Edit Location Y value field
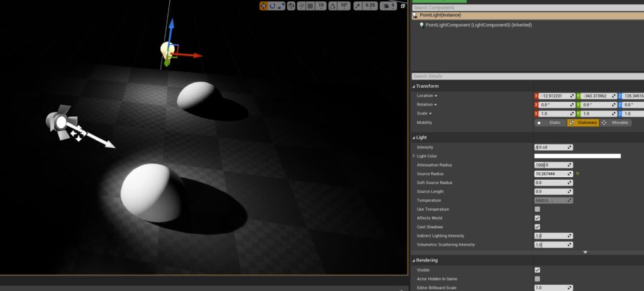This screenshot has width=644, height=291. (x=599, y=96)
